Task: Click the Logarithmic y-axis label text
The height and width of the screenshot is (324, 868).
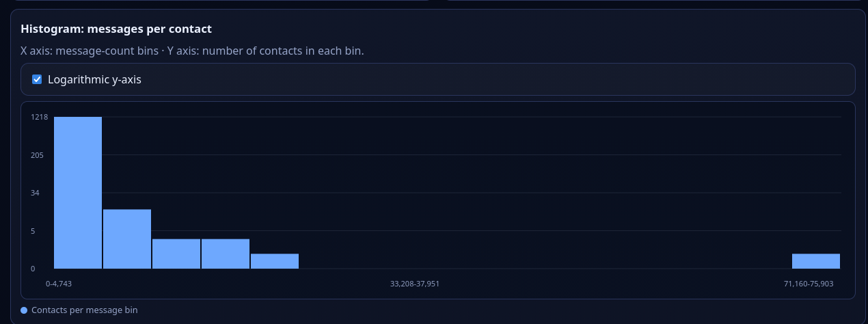Action: pos(94,80)
